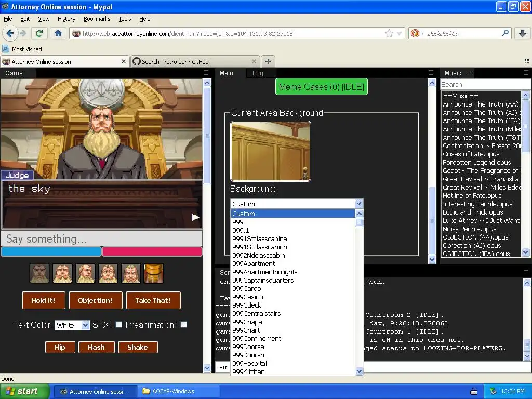This screenshot has width=532, height=399.
Task: Open the tab groups grid icon
Action: point(527,61)
